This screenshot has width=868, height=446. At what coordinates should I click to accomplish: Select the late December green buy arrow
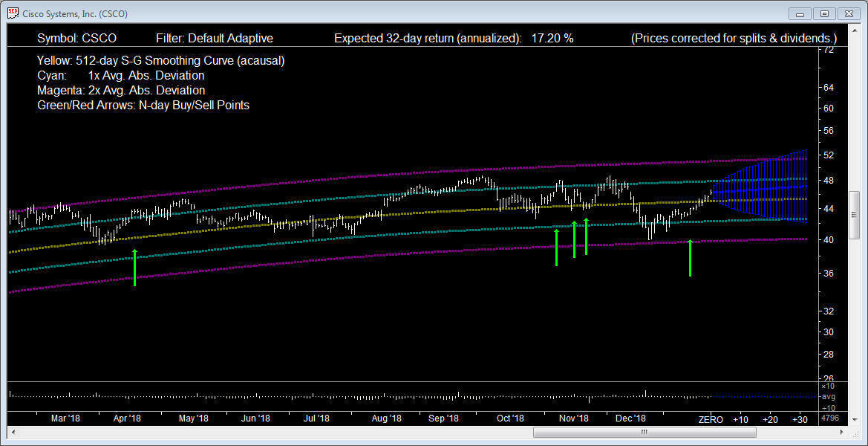click(x=690, y=258)
